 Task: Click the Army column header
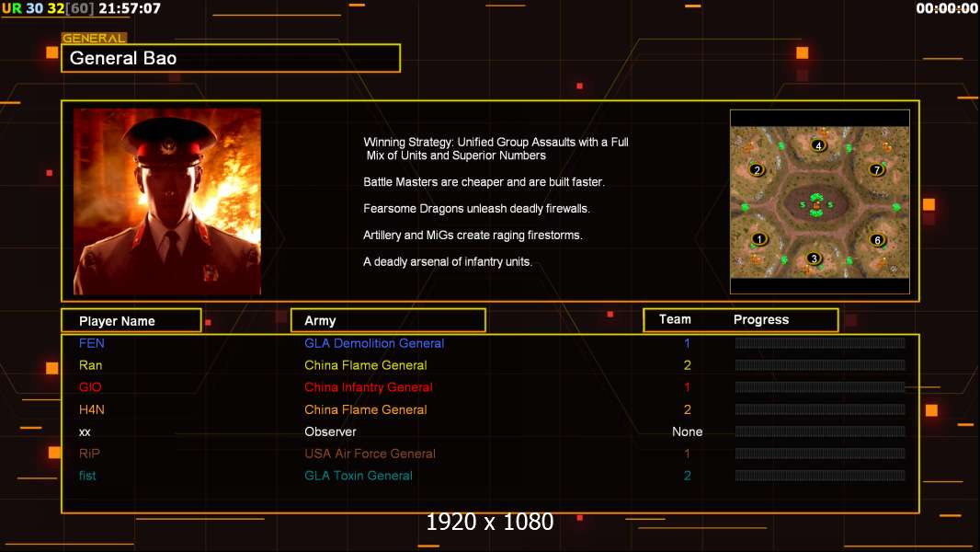point(388,321)
